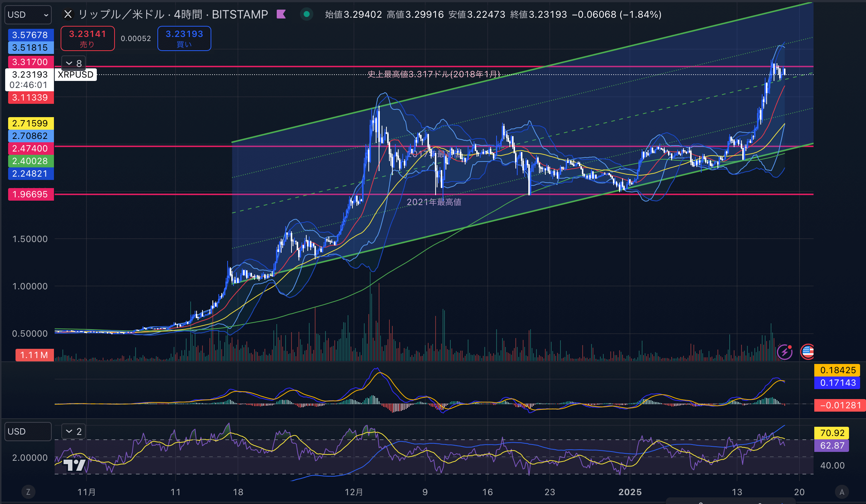Collapse the 8 indicators legend chevron
The image size is (866, 504).
(x=74, y=63)
